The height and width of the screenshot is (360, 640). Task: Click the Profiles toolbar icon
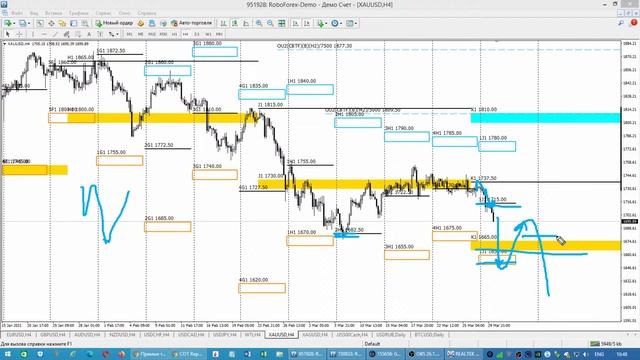pos(22,23)
